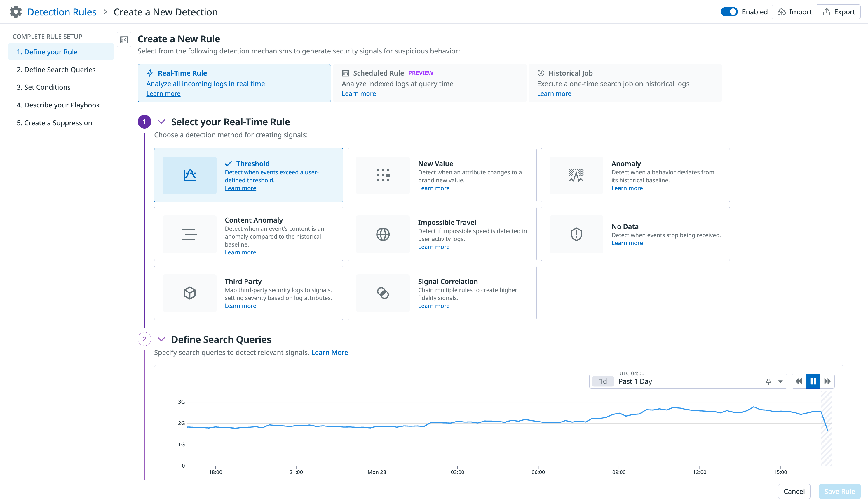Click the No Data shield icon

point(576,234)
